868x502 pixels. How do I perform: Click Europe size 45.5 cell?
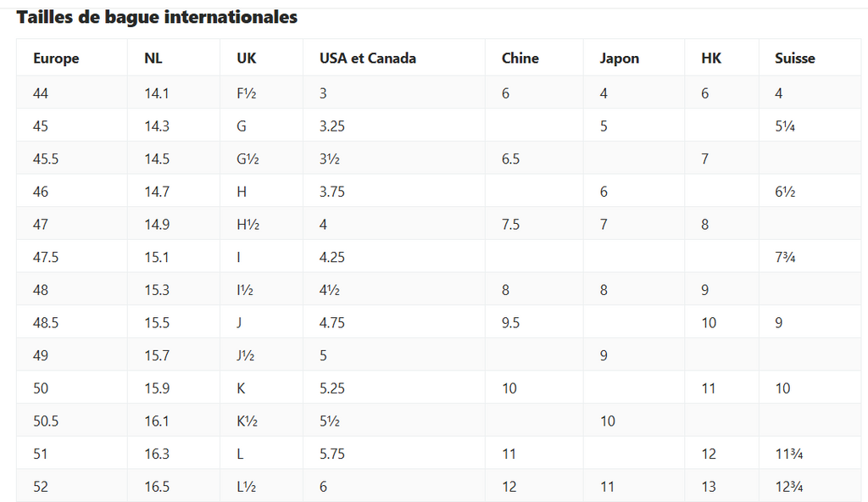[46, 159]
